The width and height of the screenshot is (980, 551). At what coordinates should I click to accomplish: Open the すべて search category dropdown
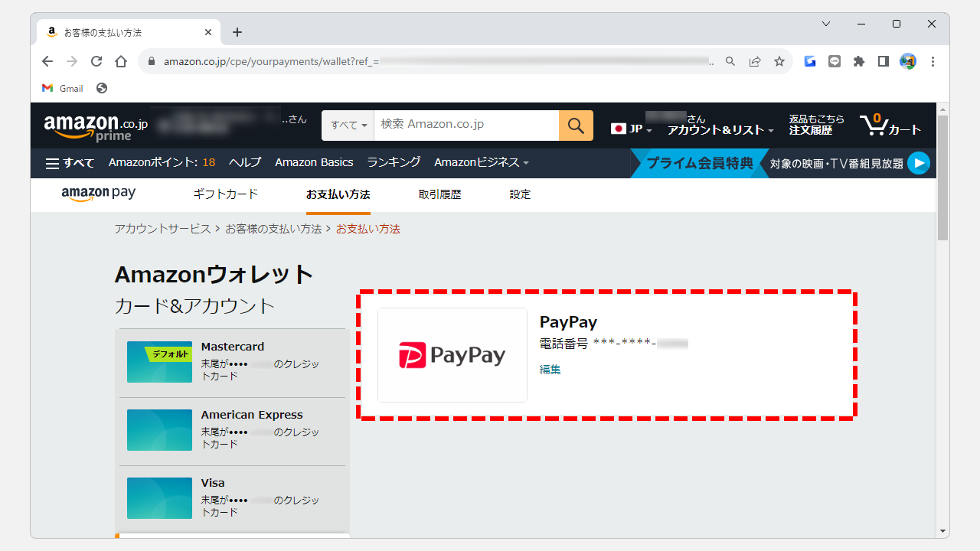tap(348, 125)
